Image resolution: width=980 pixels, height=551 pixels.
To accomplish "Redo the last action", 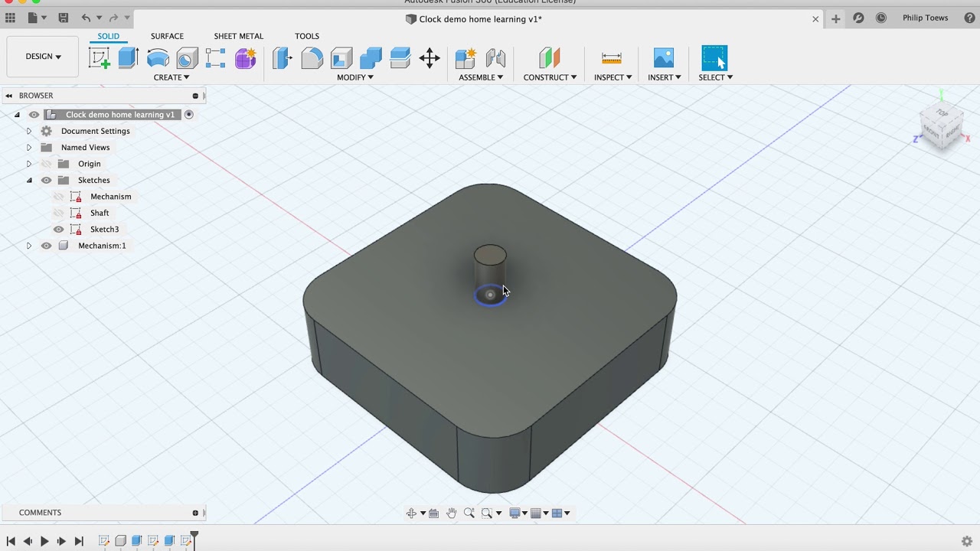I will [113, 18].
